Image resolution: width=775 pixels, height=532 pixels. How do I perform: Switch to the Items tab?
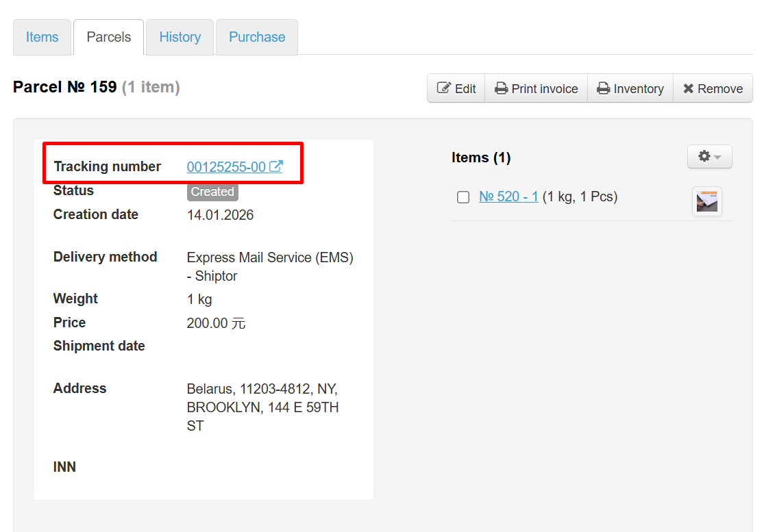[42, 37]
